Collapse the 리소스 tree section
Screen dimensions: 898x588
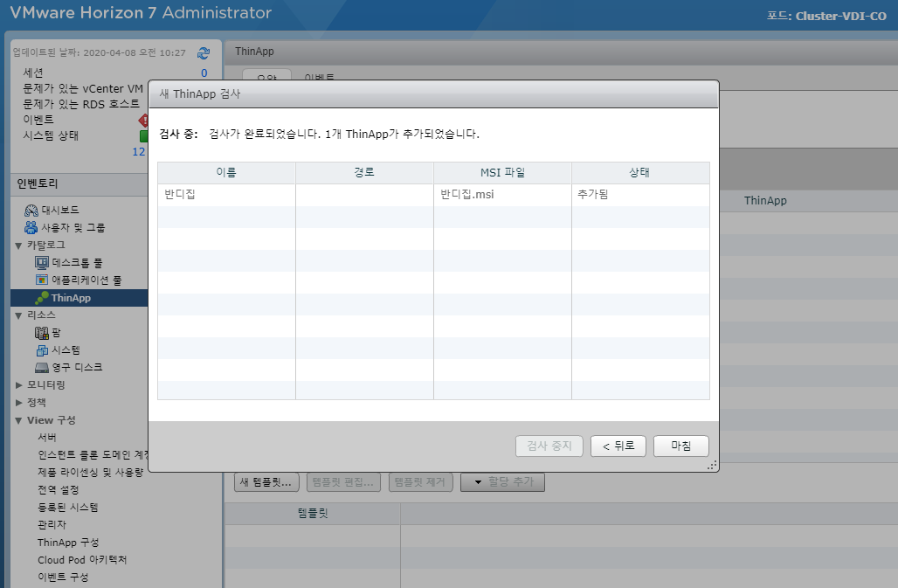pos(18,315)
